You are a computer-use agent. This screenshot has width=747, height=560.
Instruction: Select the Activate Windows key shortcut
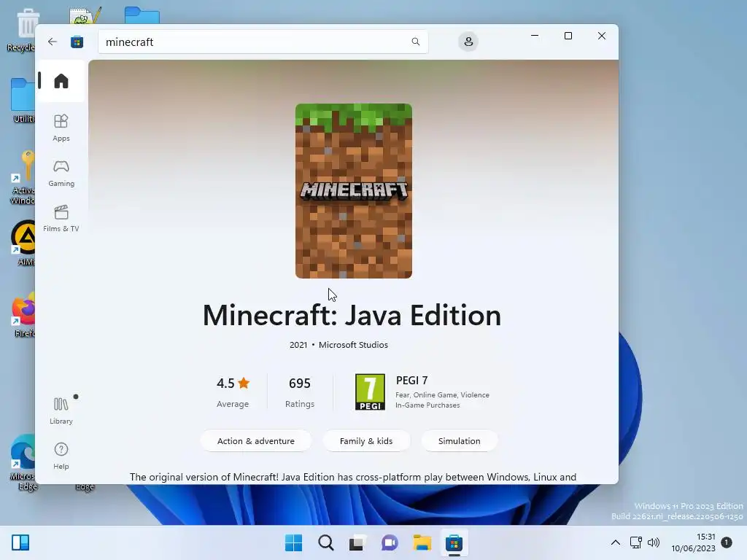point(23,177)
